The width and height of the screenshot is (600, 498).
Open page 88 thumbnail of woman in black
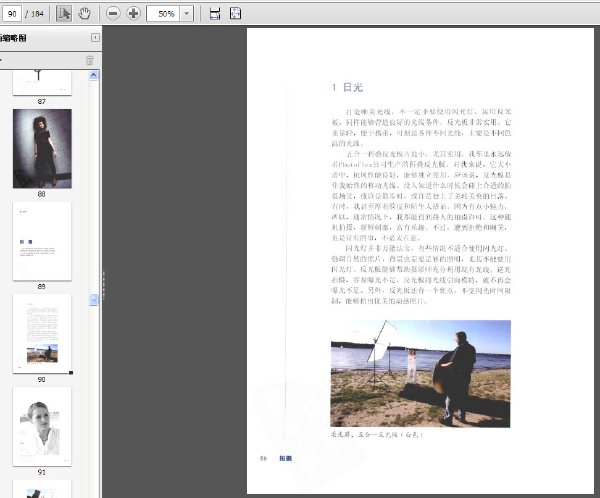(x=42, y=149)
